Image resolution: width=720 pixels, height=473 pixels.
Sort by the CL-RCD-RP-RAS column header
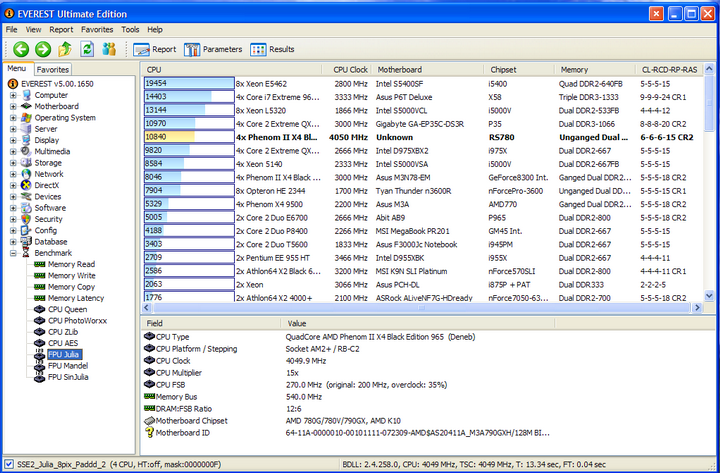point(669,69)
